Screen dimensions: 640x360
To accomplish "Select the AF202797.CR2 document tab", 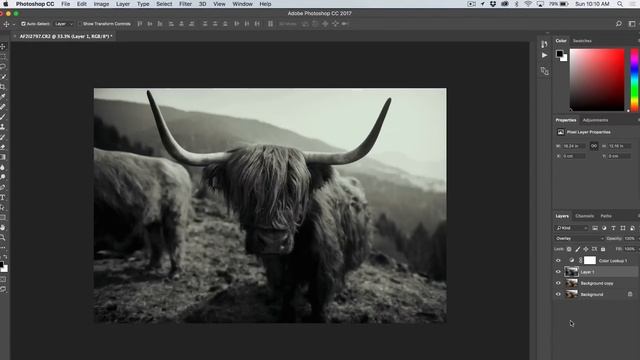I will pos(65,36).
